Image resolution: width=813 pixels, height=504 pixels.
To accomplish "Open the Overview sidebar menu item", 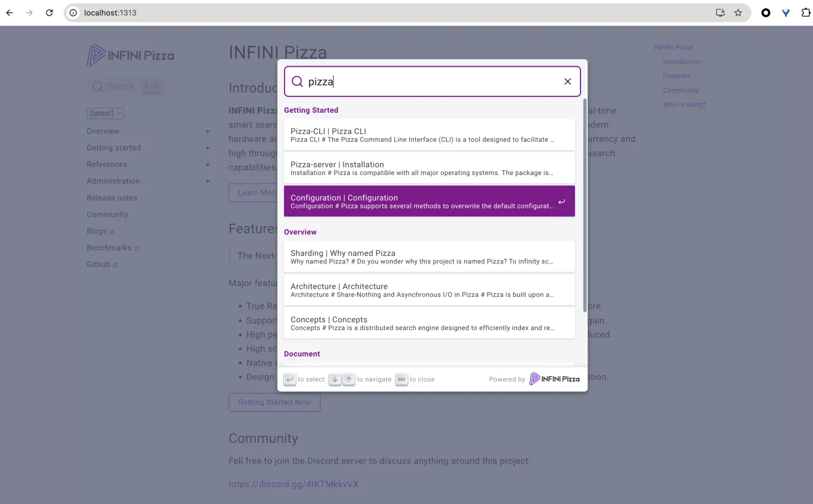I will tap(103, 131).
